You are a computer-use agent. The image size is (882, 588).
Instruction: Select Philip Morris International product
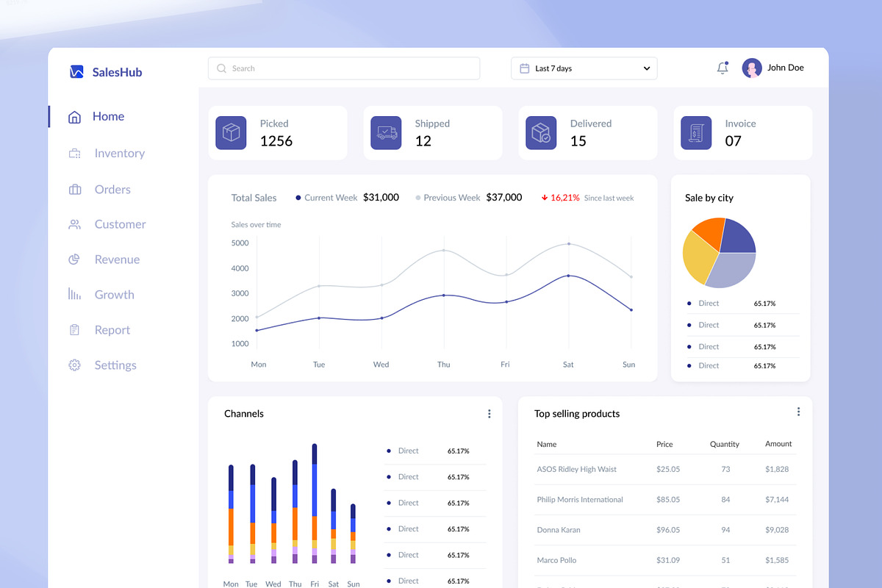[580, 500]
